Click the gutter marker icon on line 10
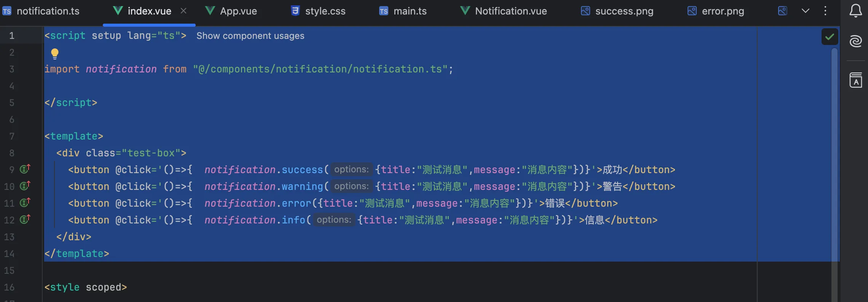 point(25,185)
